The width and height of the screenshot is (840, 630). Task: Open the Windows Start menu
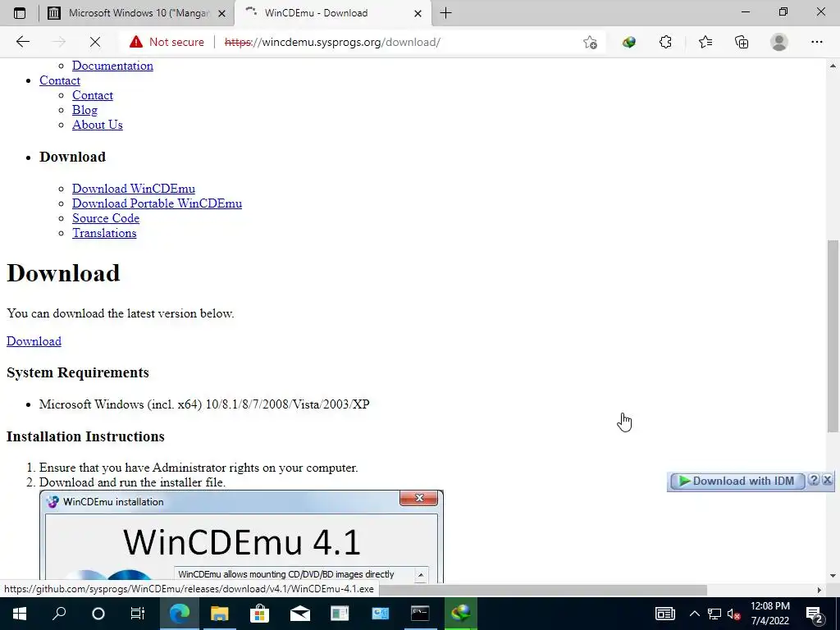[20, 614]
